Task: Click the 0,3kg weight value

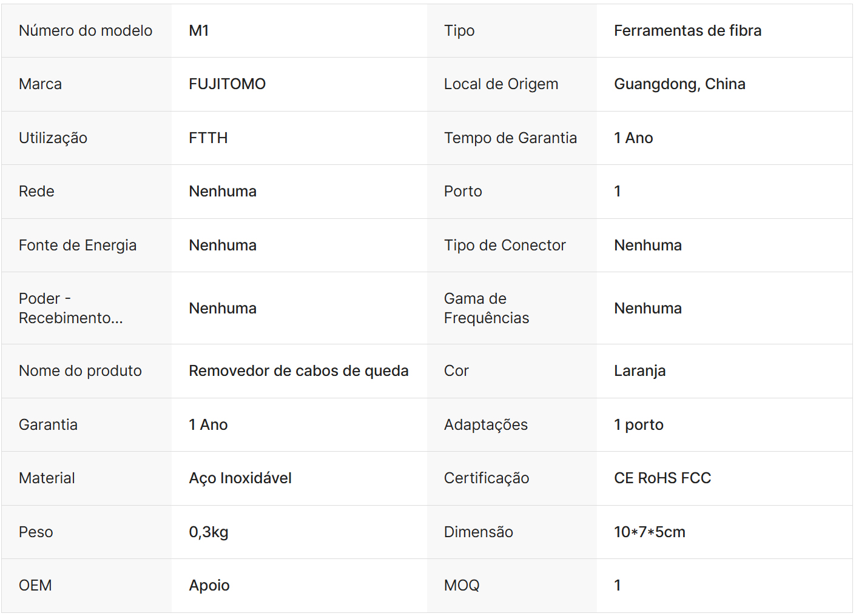Action: (x=209, y=532)
